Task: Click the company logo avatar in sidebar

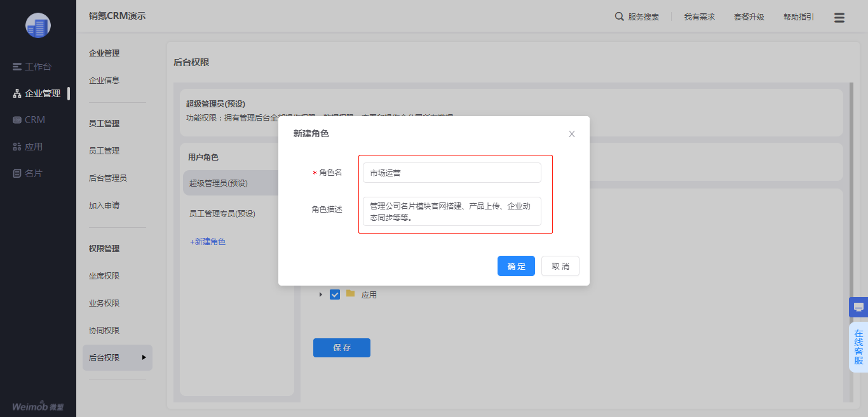Action: (38, 25)
